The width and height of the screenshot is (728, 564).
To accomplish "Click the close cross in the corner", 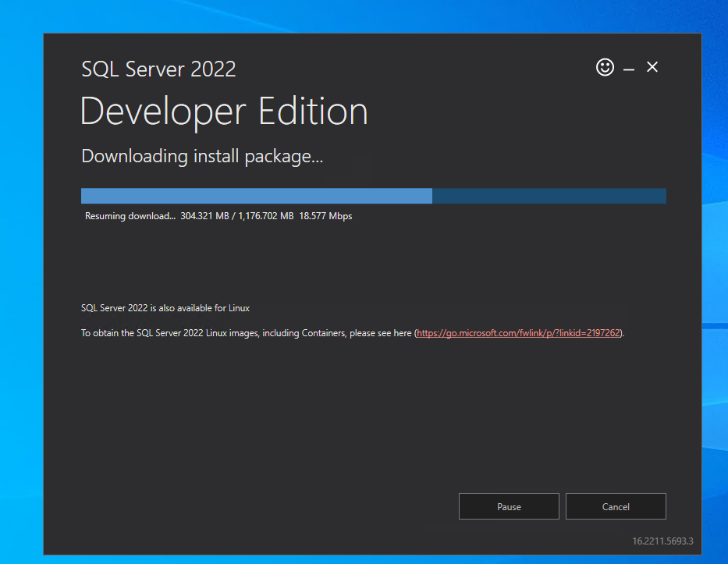I will pyautogui.click(x=652, y=67).
